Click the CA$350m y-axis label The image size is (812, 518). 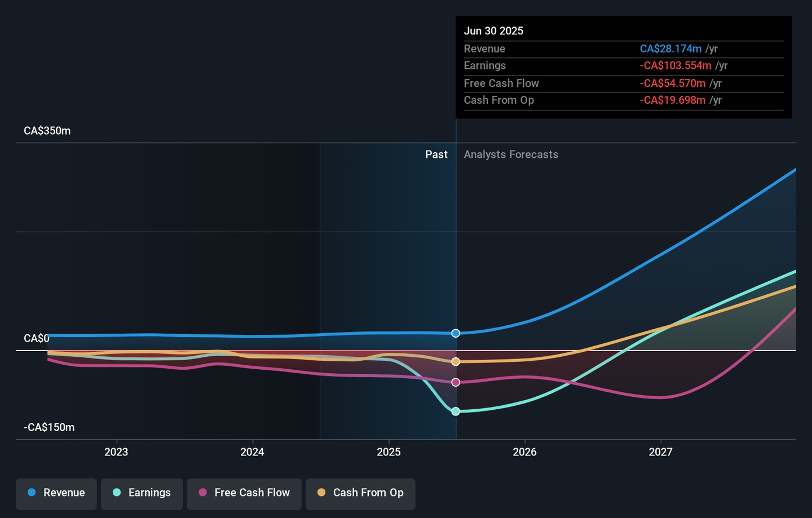pos(47,131)
